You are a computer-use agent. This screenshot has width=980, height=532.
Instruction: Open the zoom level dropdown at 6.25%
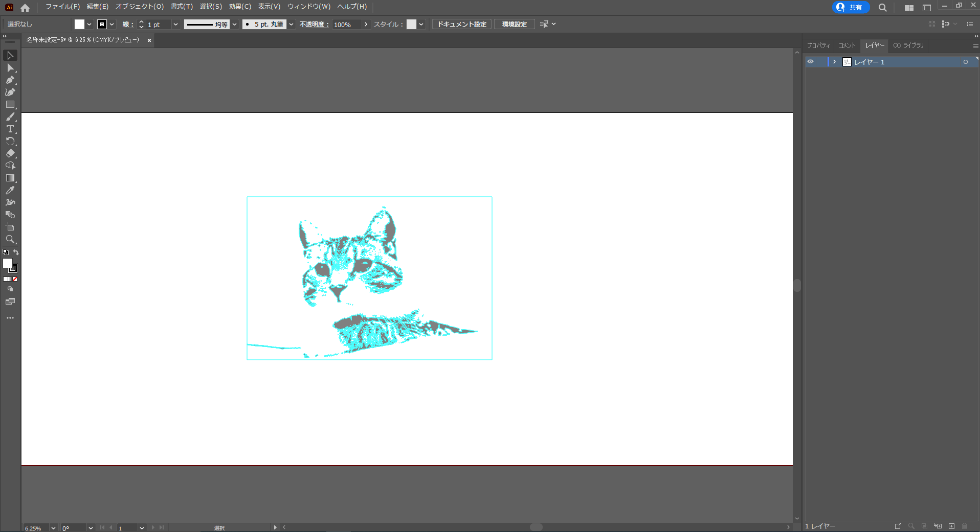click(53, 528)
